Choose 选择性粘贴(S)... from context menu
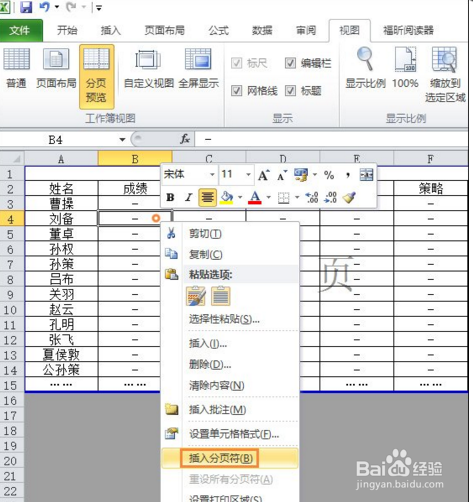 [224, 319]
